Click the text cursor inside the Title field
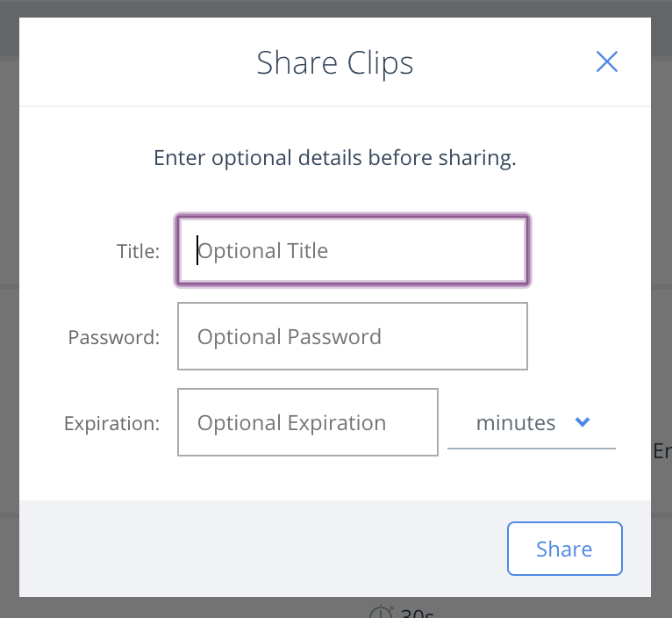Screen dimensions: 672x618 click(197, 250)
